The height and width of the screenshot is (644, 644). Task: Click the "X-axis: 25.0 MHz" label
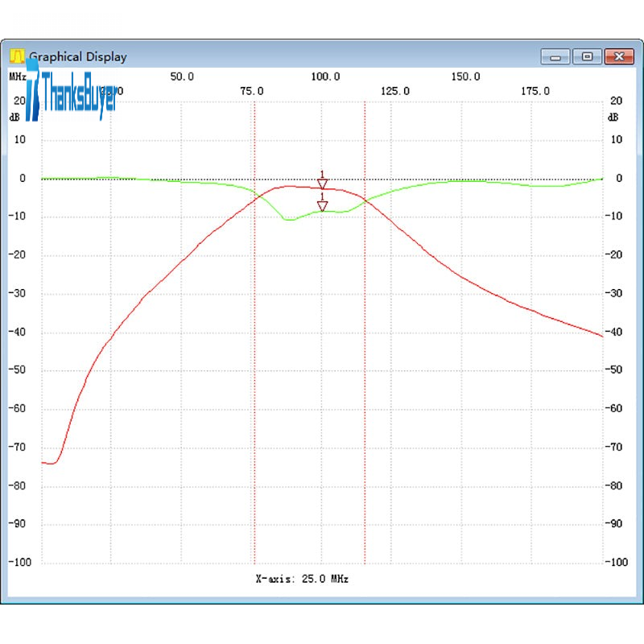click(x=302, y=579)
